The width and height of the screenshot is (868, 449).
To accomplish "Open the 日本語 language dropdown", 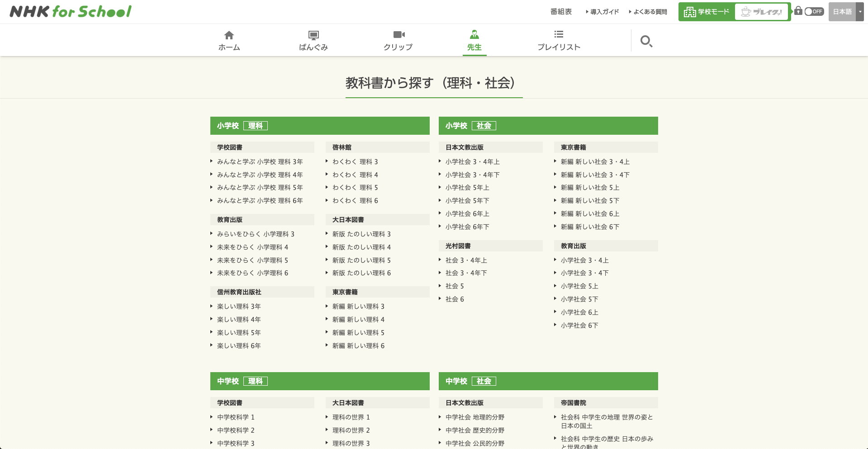I will point(846,12).
